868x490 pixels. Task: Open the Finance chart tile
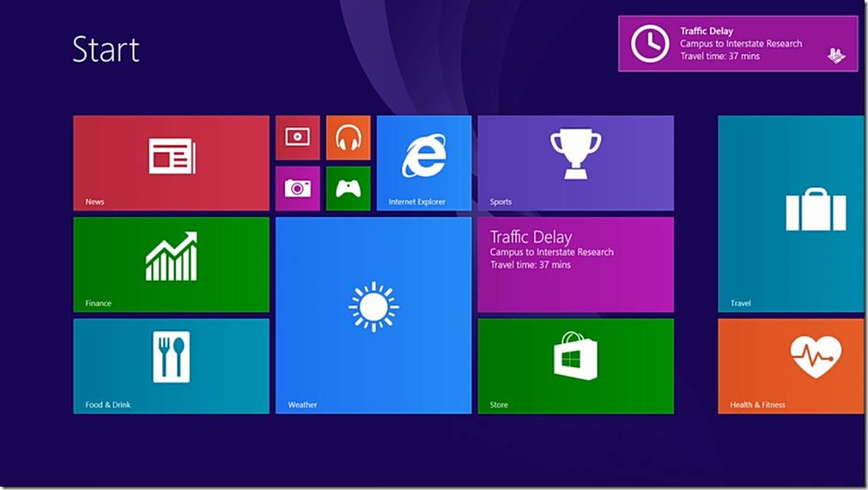click(171, 264)
